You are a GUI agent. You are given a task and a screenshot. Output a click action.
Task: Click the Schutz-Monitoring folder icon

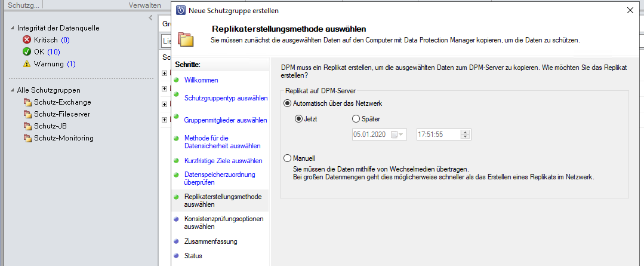click(27, 137)
